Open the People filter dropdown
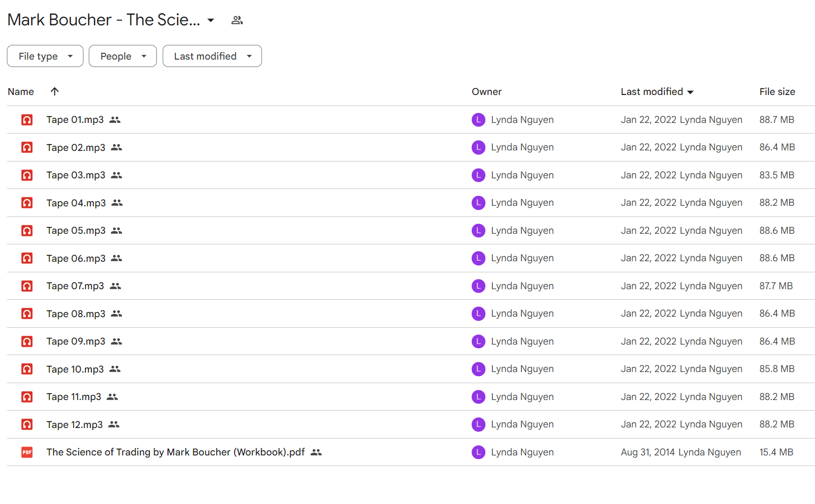Screen dimensions: 815x504 click(x=123, y=56)
